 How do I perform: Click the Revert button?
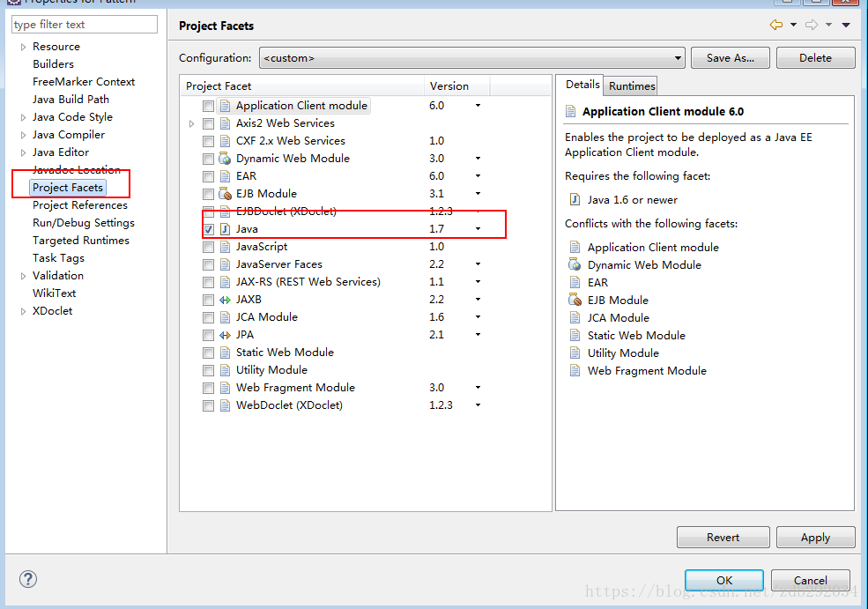(723, 537)
